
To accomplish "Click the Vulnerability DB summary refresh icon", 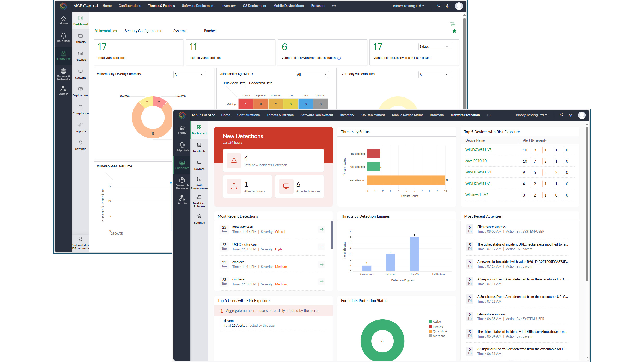I will (80, 239).
